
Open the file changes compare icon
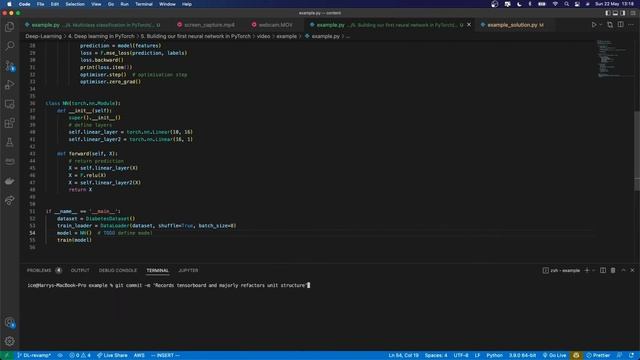click(610, 25)
